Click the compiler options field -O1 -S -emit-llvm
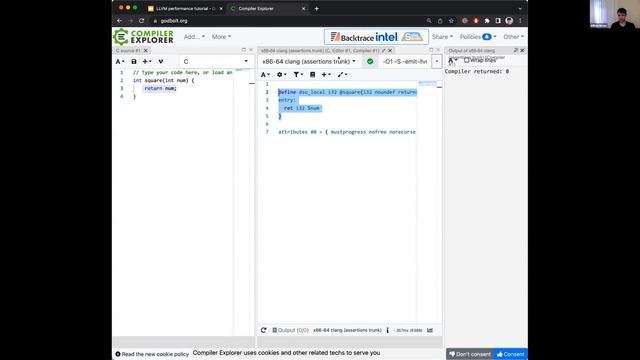 point(405,62)
